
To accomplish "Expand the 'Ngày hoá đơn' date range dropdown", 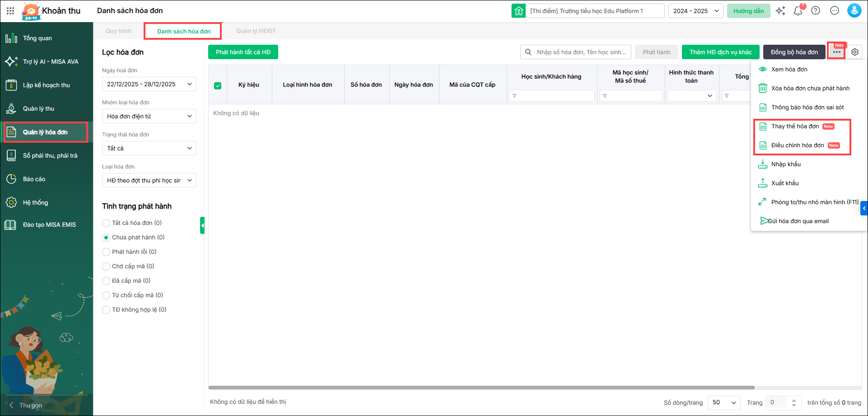I will pyautogui.click(x=149, y=84).
